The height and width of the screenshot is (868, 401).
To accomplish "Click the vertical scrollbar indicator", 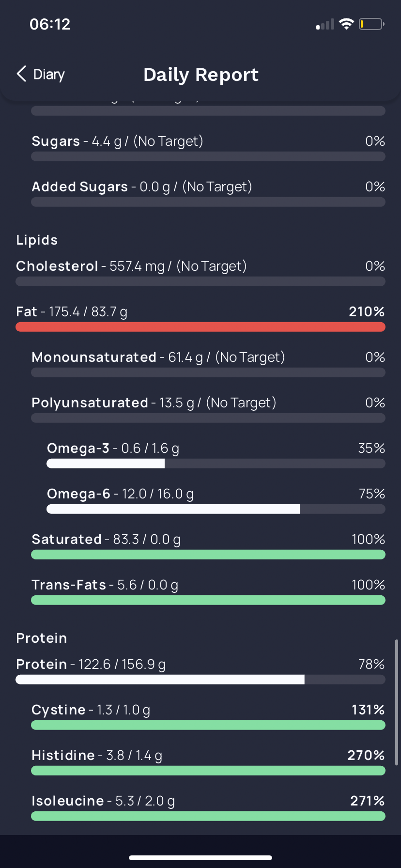I will pyautogui.click(x=397, y=702).
